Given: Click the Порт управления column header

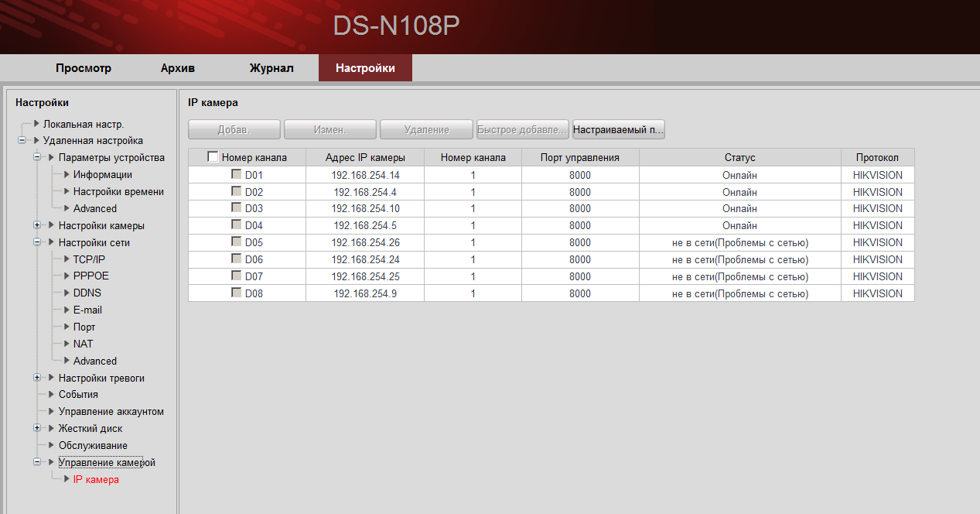Looking at the screenshot, I should (580, 157).
